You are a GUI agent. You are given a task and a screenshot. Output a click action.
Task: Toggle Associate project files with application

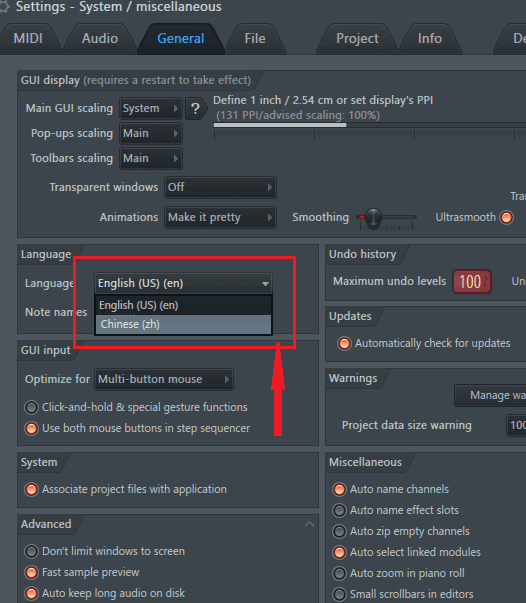pyautogui.click(x=31, y=490)
